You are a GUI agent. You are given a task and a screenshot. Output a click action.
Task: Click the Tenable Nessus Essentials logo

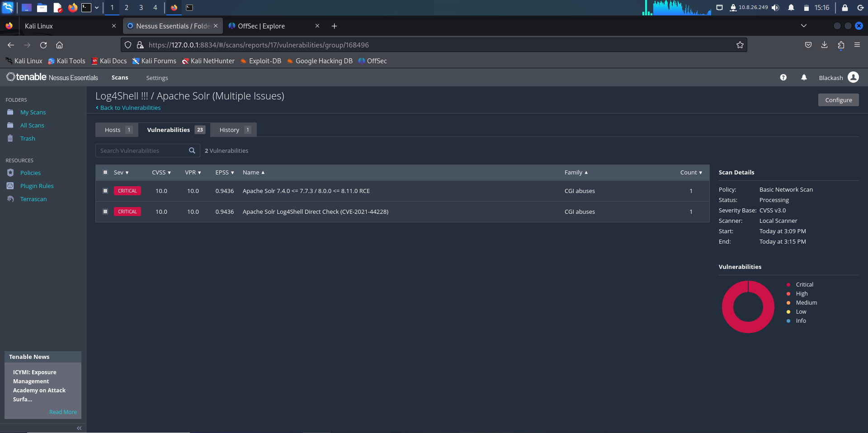[52, 77]
